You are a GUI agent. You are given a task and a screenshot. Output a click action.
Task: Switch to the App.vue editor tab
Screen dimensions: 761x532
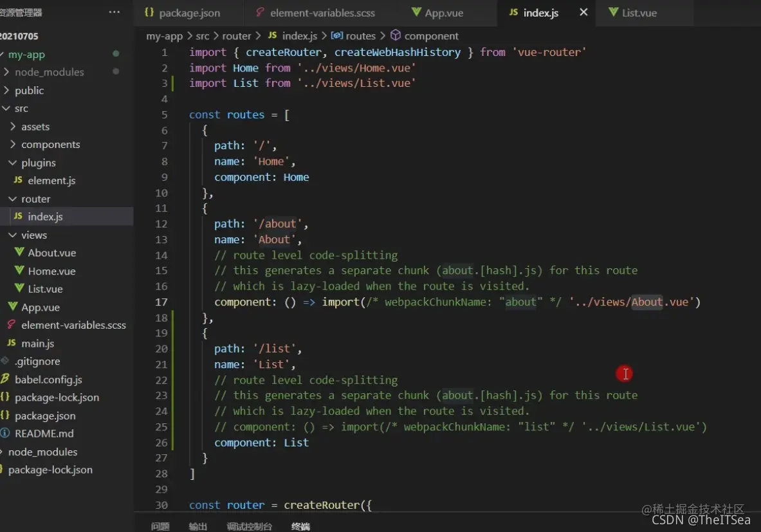click(x=437, y=13)
